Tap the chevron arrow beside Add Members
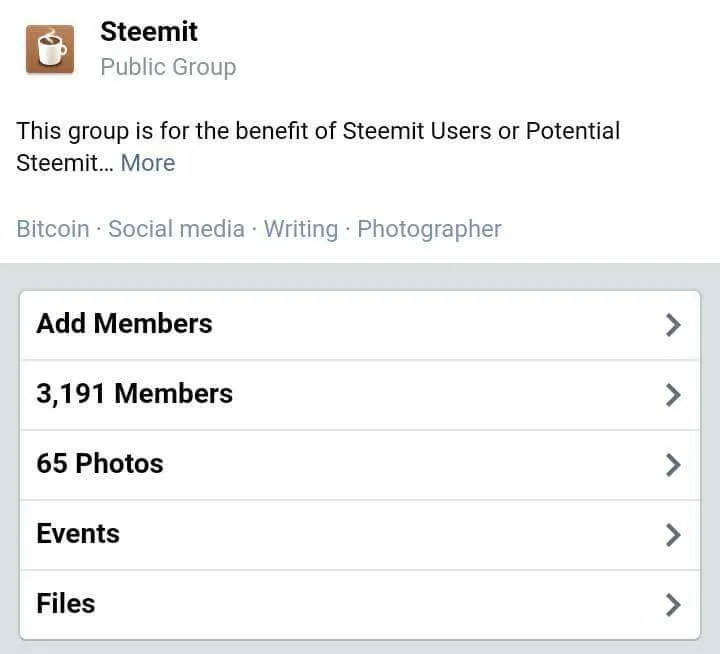The image size is (720, 654). click(673, 325)
